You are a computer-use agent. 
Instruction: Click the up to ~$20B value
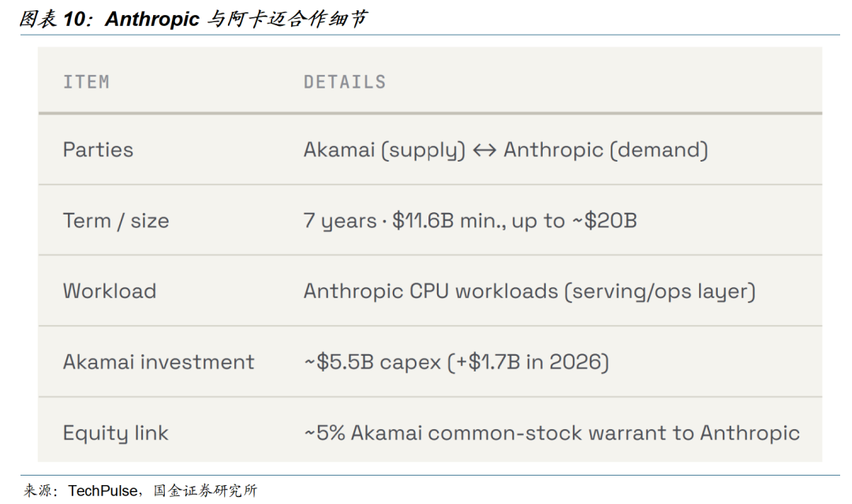click(x=574, y=221)
